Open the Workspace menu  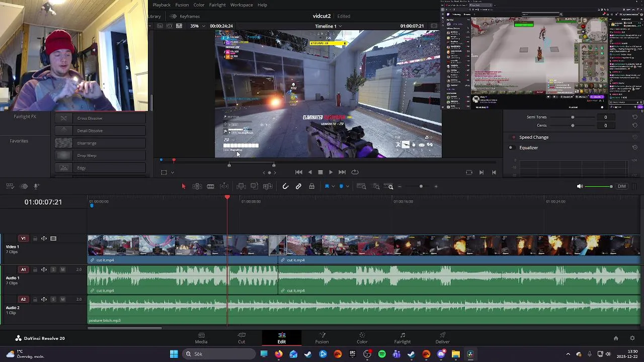(242, 5)
